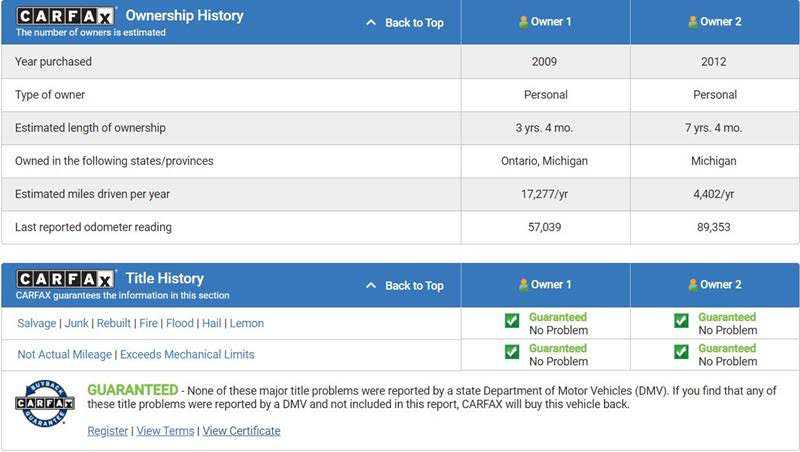This screenshot has height=452, width=800.
Task: Click the Flood title problem link
Action: (180, 324)
